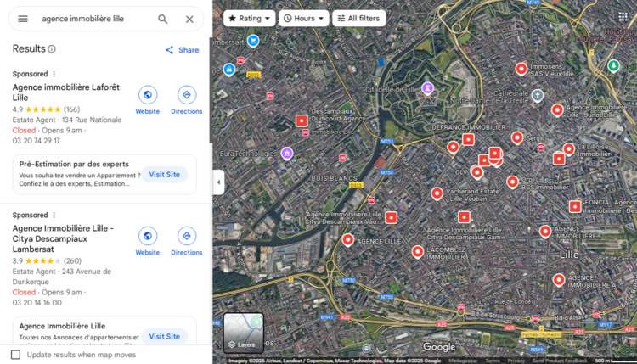This screenshot has width=637, height=364.
Task: Select the Orpi Lille BCS Immobilier pin
Action: 512,182
